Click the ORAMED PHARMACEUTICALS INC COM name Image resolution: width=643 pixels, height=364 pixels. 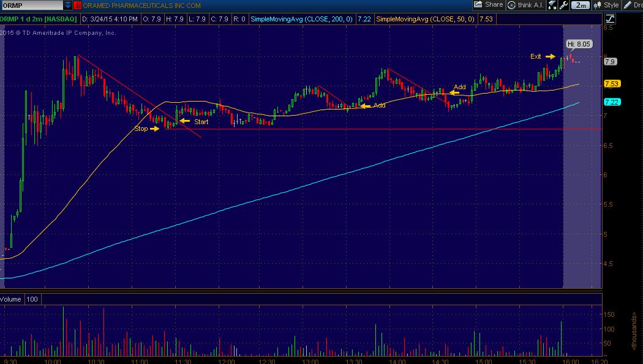[x=141, y=6]
